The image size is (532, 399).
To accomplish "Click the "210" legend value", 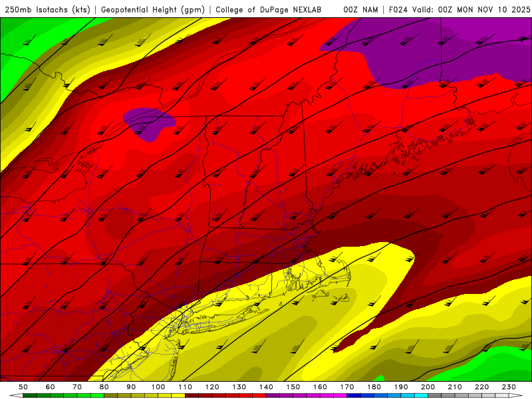I will [455, 387].
